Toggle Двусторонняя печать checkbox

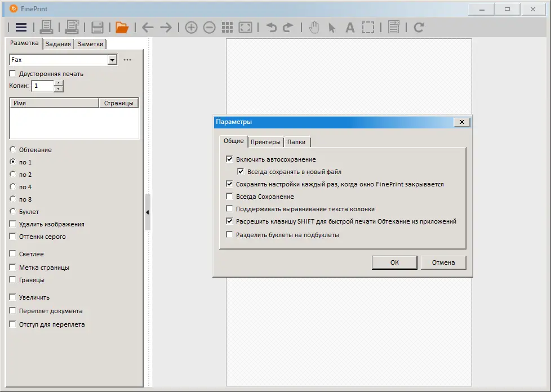(12, 73)
